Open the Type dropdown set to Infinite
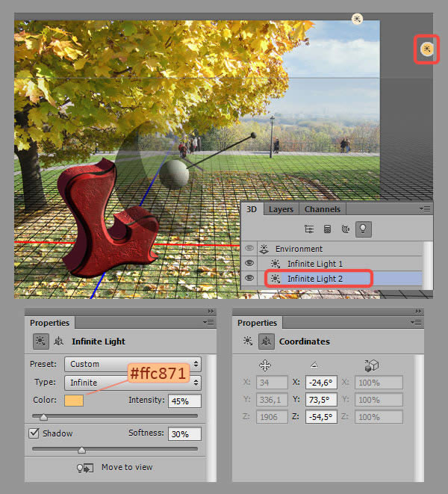 coord(133,383)
